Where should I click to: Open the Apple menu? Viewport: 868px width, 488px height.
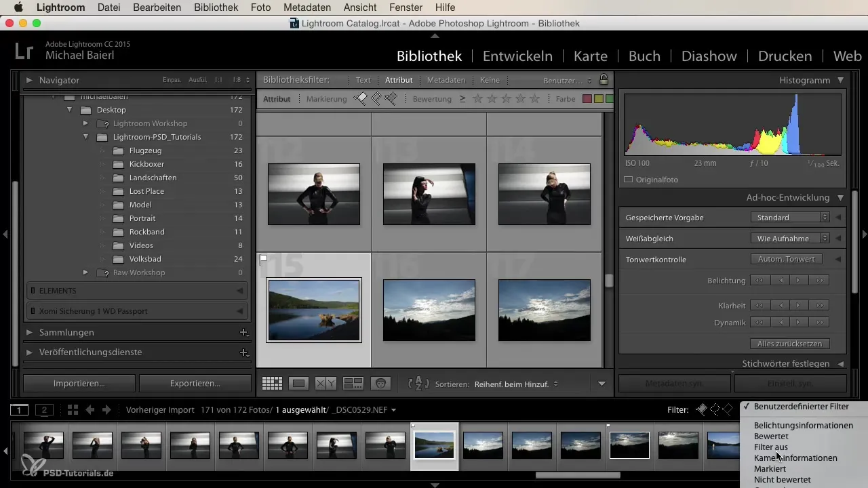[18, 7]
